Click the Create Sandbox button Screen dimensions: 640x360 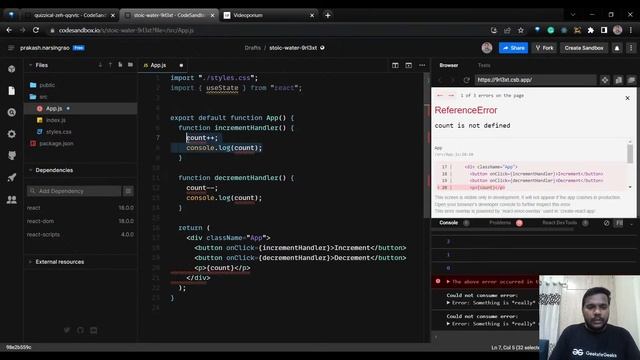584,48
